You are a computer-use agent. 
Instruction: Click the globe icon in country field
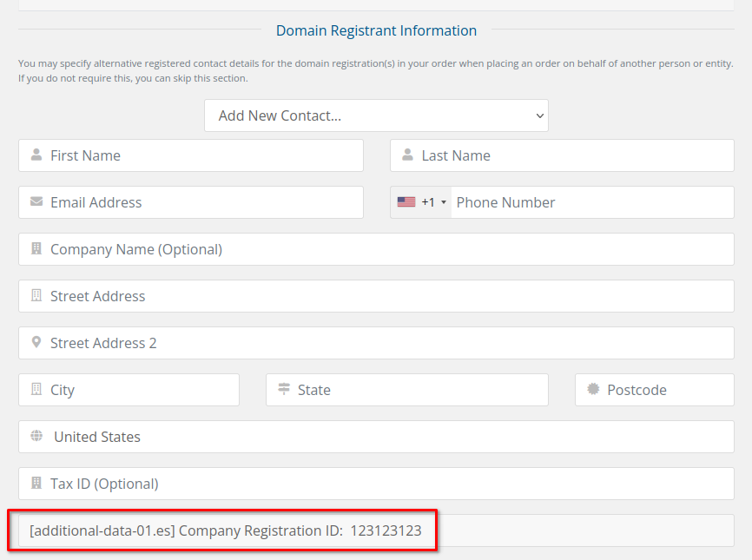(x=36, y=436)
